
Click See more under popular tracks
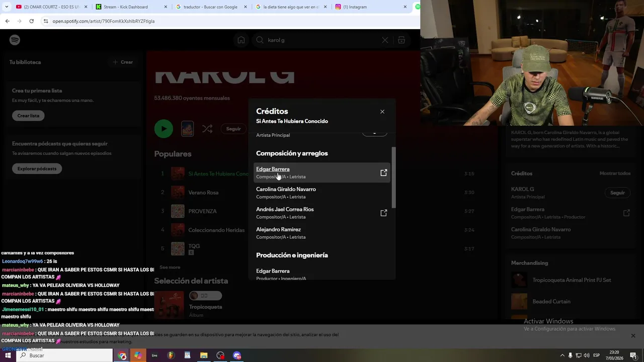(170, 267)
